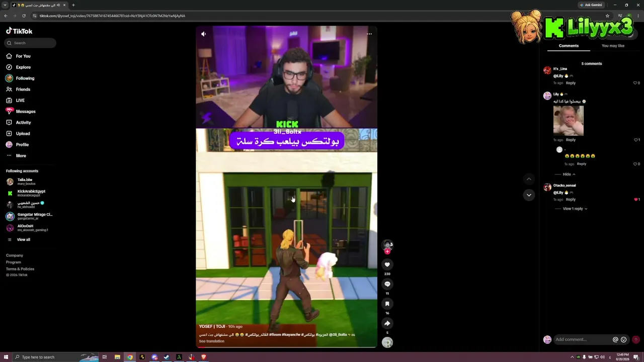Mute the video with the speaker icon

[x=203, y=34]
